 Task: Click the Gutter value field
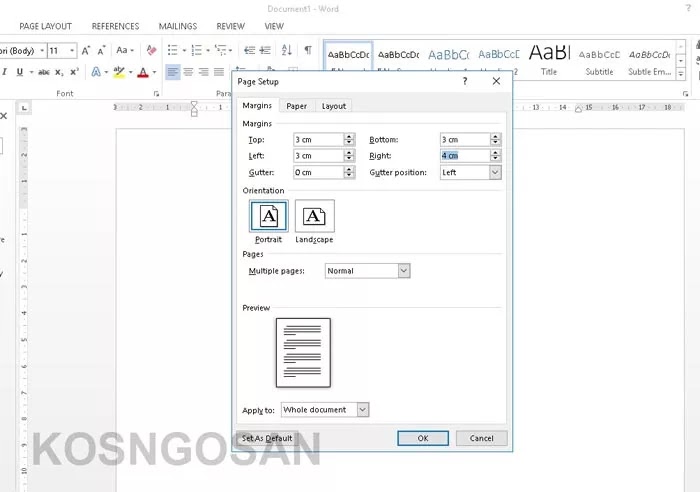click(319, 172)
